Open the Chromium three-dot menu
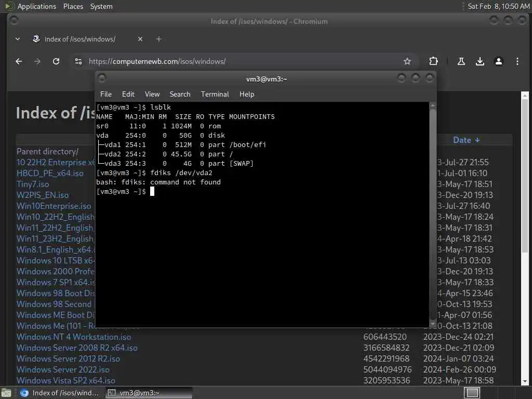Image resolution: width=532 pixels, height=399 pixels. tap(517, 61)
